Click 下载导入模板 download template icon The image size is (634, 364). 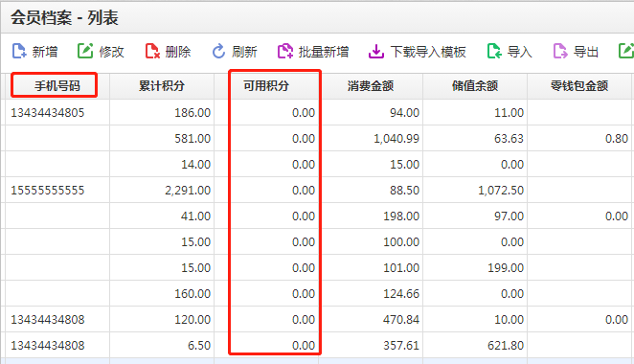[376, 52]
